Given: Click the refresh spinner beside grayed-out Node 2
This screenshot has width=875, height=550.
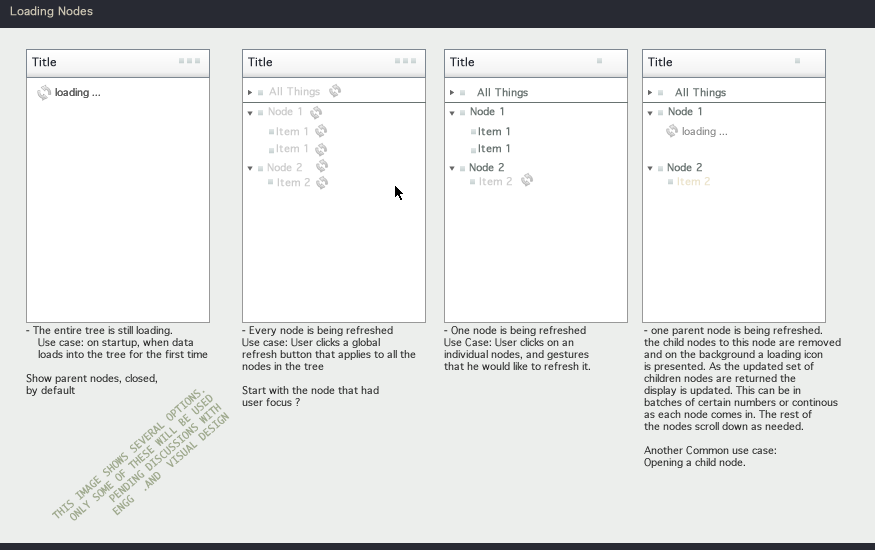Looking at the screenshot, I should click(x=322, y=167).
